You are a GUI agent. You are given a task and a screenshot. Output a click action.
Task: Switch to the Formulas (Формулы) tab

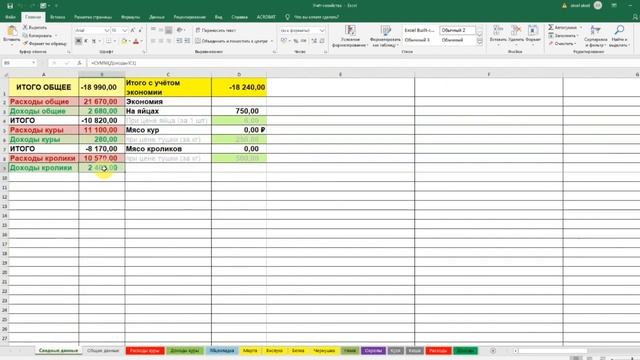pos(131,17)
